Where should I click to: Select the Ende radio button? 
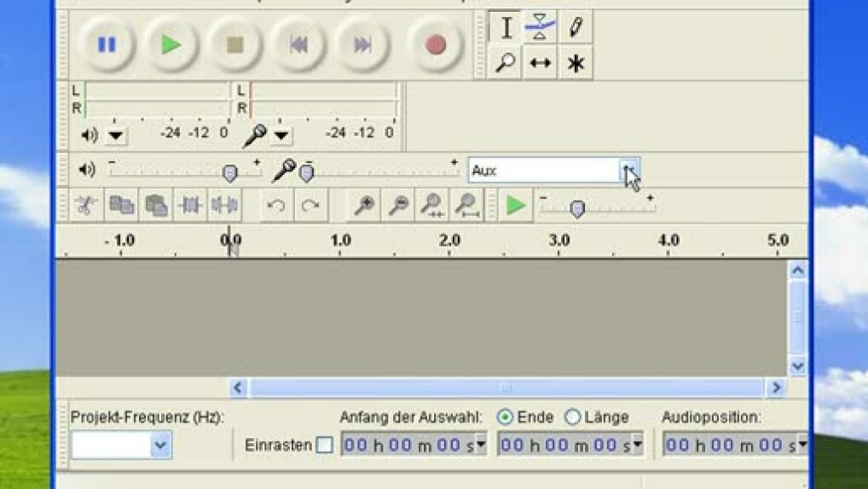(x=505, y=417)
